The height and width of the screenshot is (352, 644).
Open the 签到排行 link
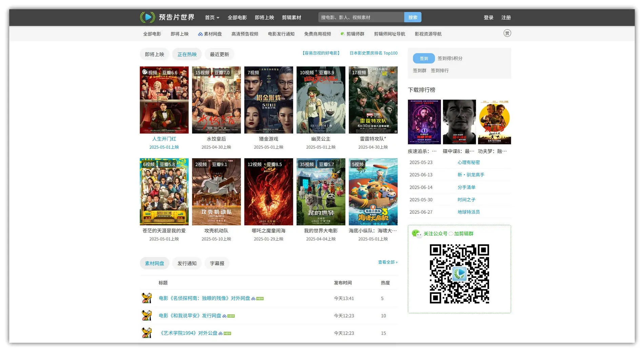(440, 70)
